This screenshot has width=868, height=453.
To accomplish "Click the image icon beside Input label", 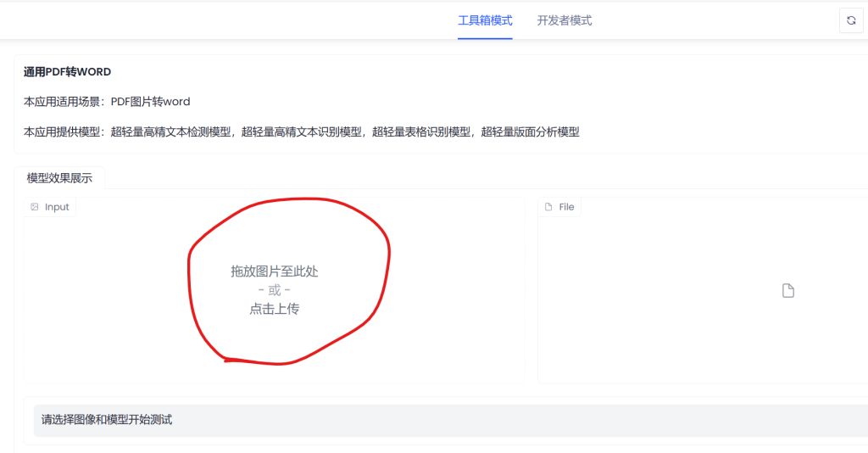I will (35, 207).
